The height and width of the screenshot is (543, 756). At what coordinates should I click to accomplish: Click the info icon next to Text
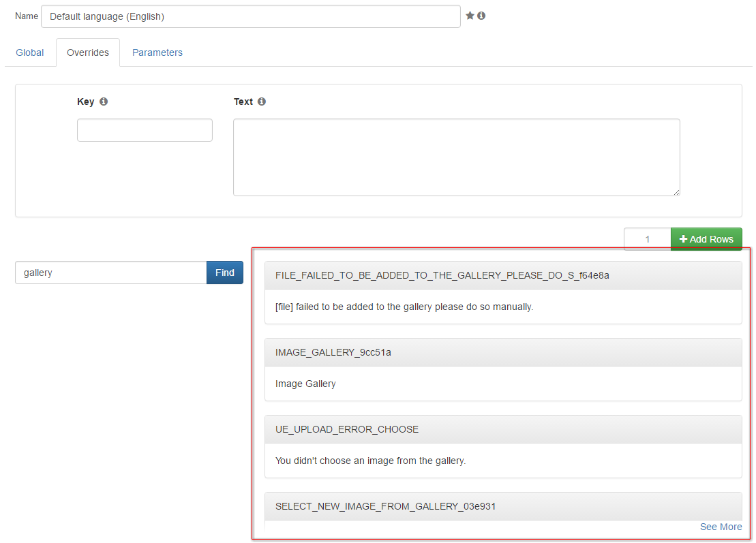coord(262,102)
